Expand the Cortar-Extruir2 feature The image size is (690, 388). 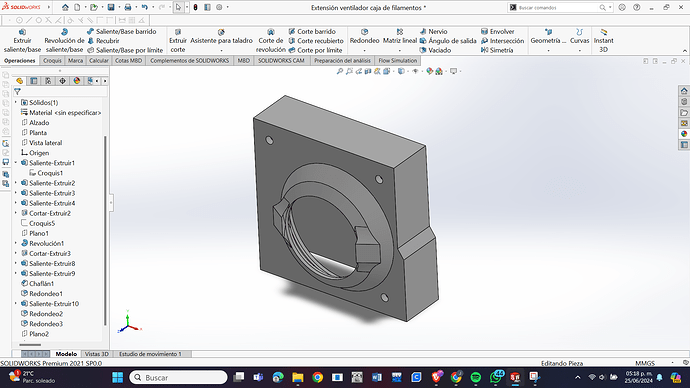(16, 213)
